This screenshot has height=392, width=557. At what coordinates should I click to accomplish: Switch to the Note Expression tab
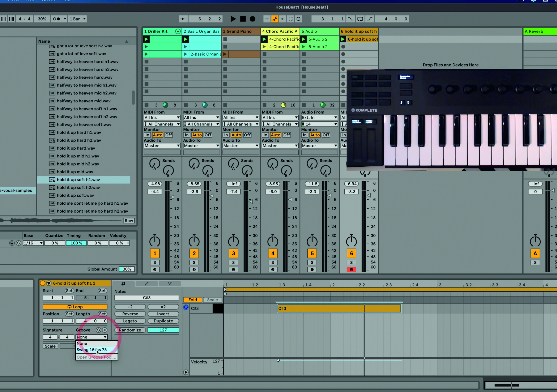tap(170, 283)
